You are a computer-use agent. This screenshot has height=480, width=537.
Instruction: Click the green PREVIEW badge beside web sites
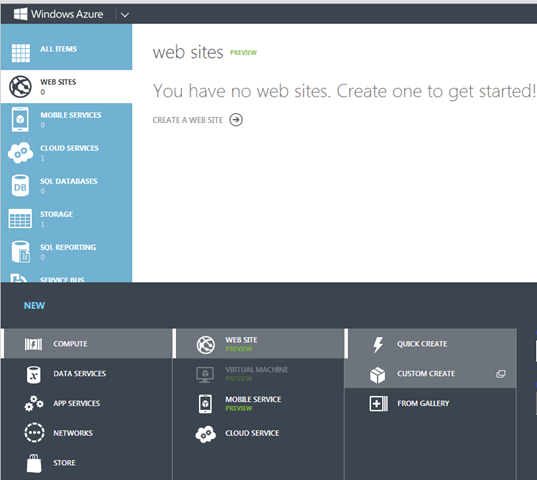click(243, 52)
